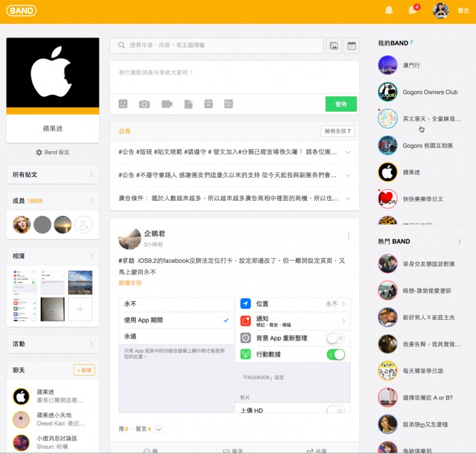476x454 pixels.
Task: Open photo view icon beside search
Action: (334, 46)
